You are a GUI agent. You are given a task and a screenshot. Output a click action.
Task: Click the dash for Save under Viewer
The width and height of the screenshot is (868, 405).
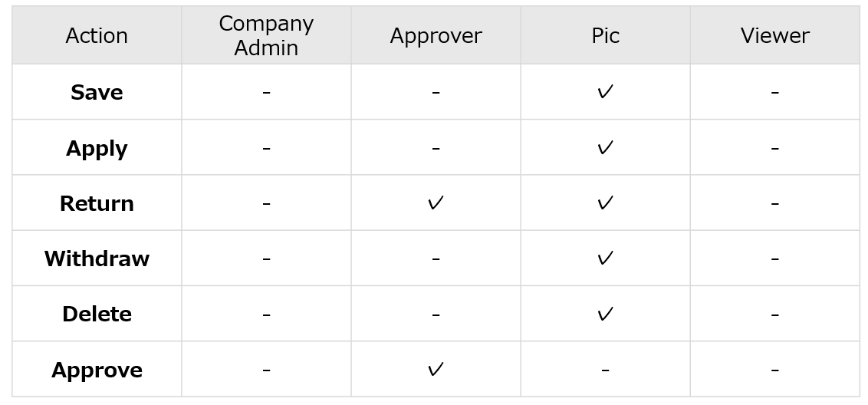coord(775,93)
